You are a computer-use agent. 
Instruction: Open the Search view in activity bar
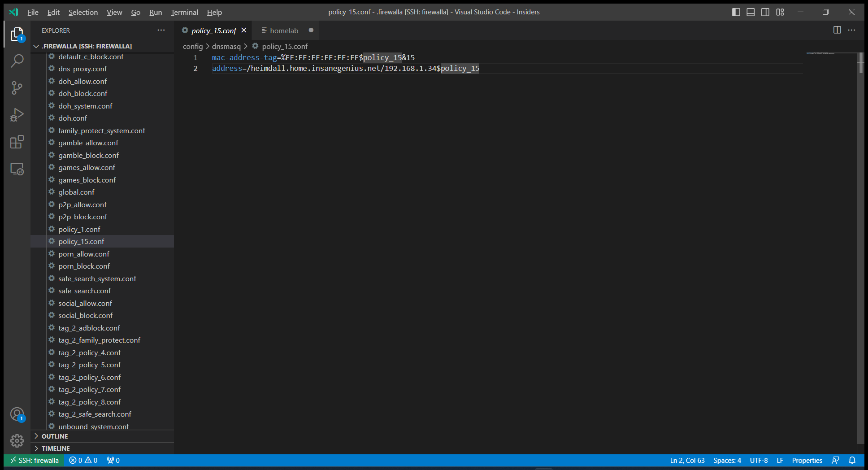17,61
